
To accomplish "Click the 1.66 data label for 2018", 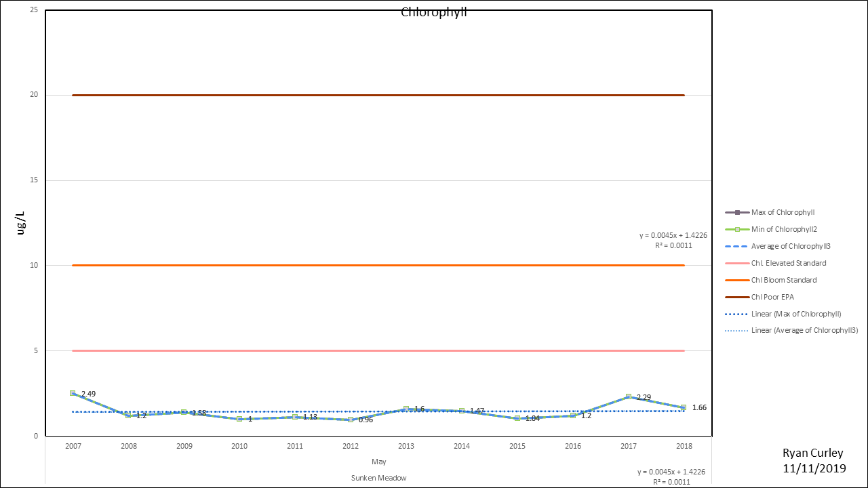I will coord(700,407).
